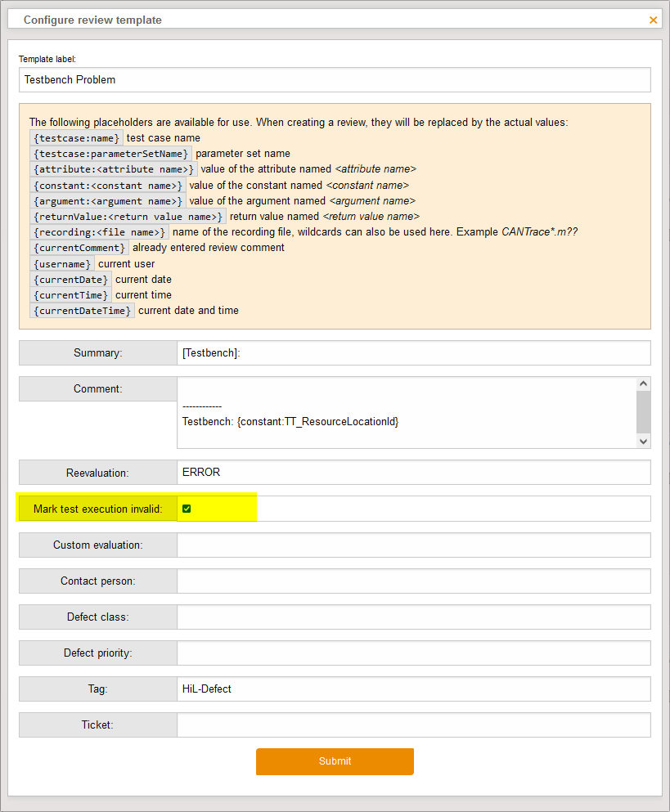This screenshot has width=670, height=812.
Task: Click the Ticket input field
Action: click(413, 725)
